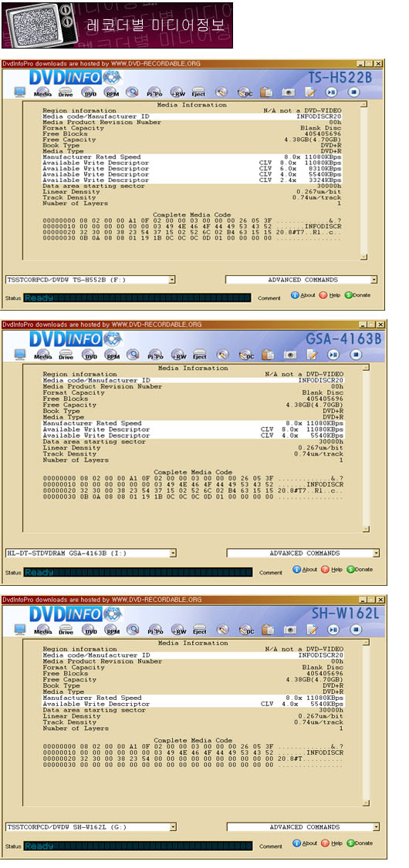Click the RPM icon in the TS-H522B window
Screen dimensions: 409x868
point(111,92)
